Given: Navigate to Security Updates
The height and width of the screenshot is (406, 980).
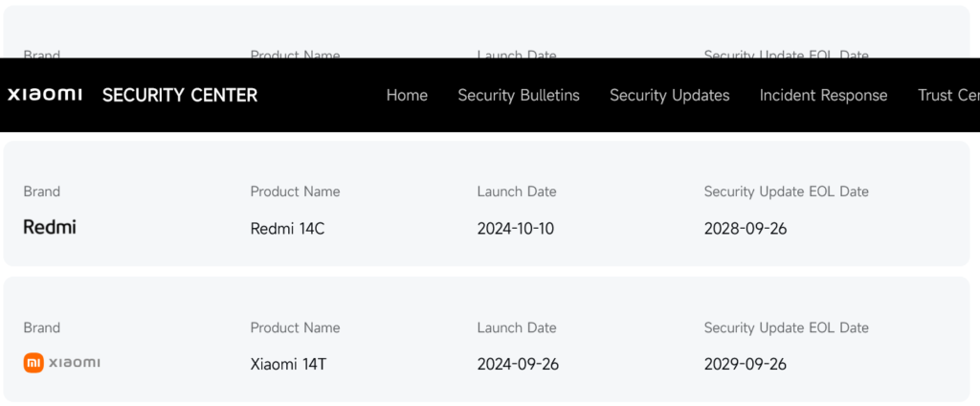Looking at the screenshot, I should click(669, 95).
